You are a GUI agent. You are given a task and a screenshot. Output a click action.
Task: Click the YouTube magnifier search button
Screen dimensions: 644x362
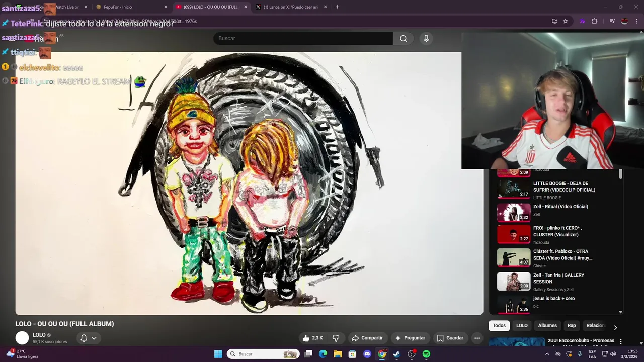[404, 38]
